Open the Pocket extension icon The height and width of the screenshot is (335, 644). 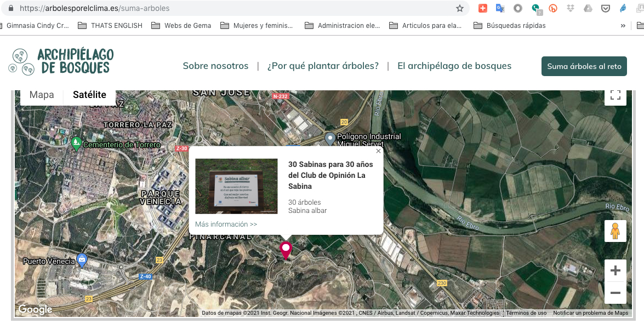(606, 8)
